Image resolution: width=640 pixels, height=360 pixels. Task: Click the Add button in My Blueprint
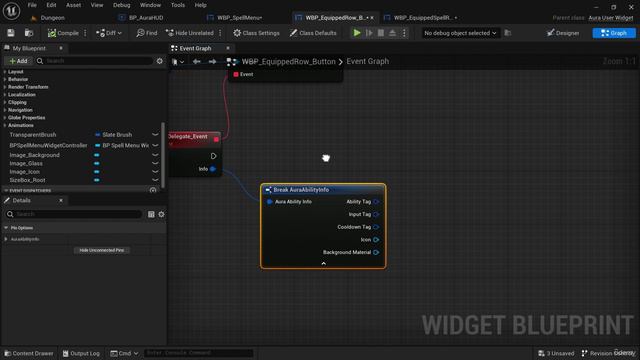pyautogui.click(x=18, y=61)
